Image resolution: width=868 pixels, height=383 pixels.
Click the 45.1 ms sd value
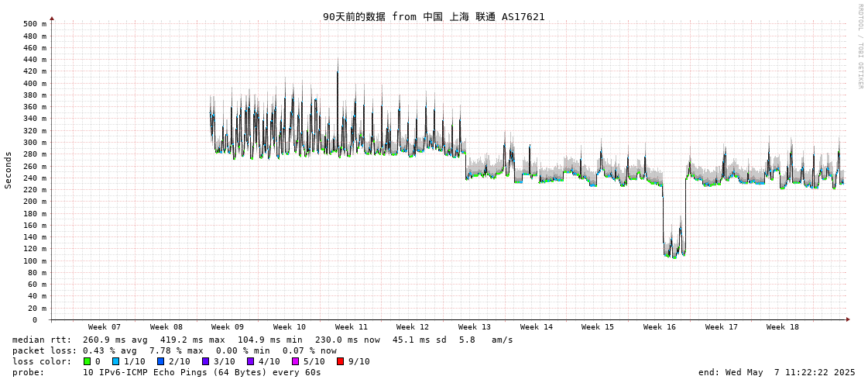[x=420, y=340]
